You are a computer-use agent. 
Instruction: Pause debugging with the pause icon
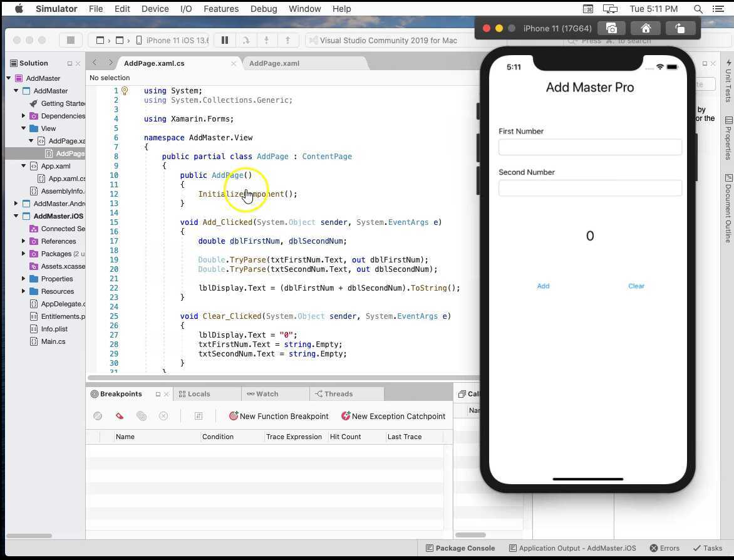[x=225, y=40]
